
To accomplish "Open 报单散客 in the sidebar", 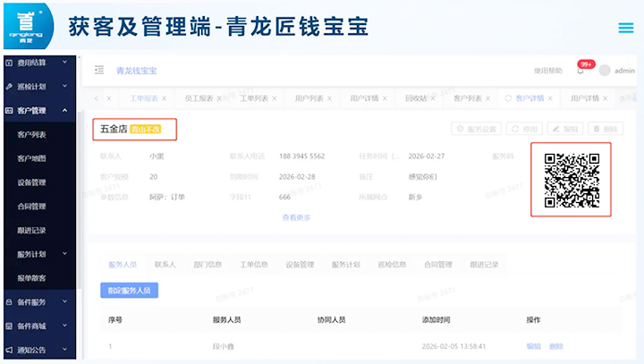I will coord(31,278).
